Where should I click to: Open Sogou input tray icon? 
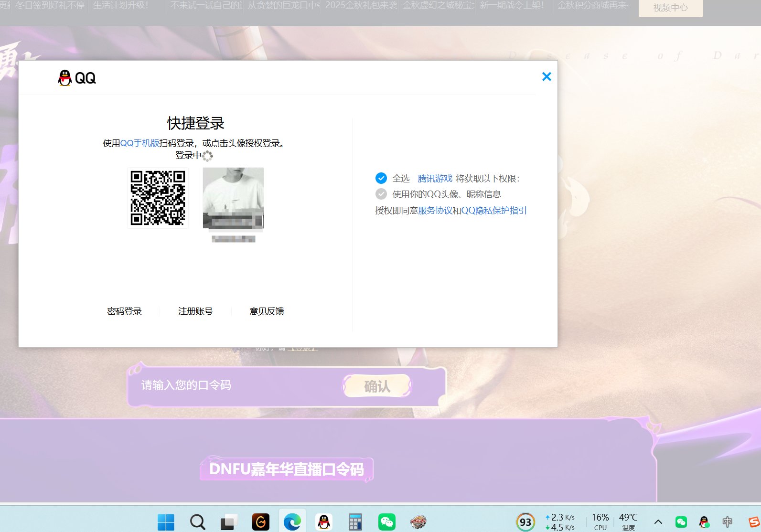[754, 522]
